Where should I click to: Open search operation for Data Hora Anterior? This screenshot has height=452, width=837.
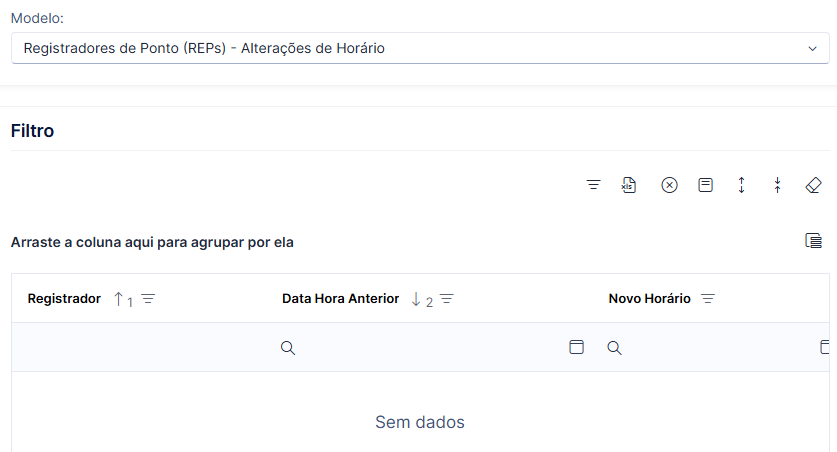coord(288,348)
